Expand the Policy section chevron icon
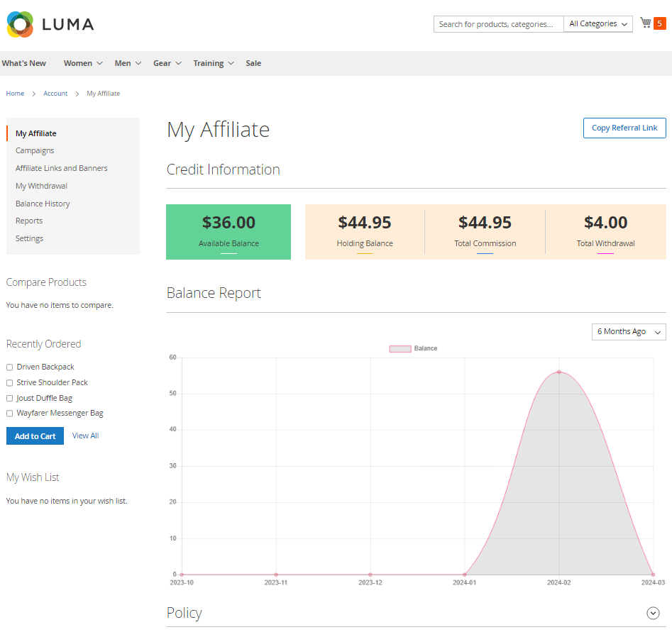Image resolution: width=672 pixels, height=632 pixels. (x=653, y=613)
